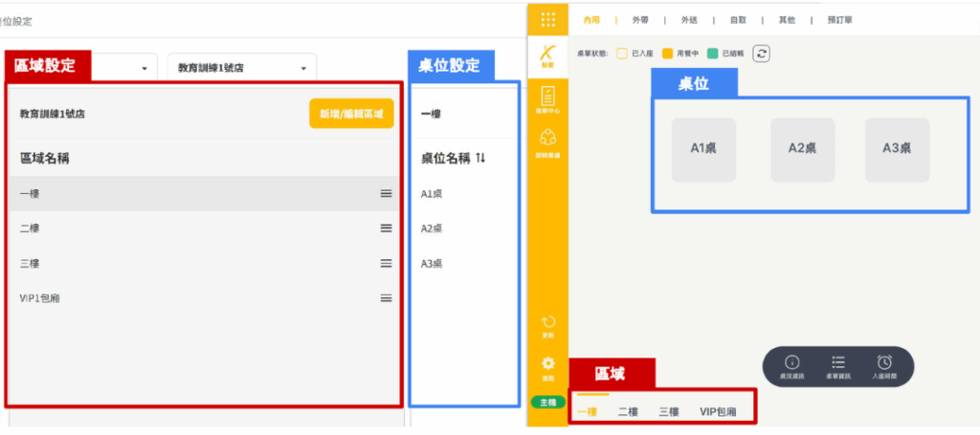Open the app grid menu icon
Screen dimensions: 980x435
point(547,19)
